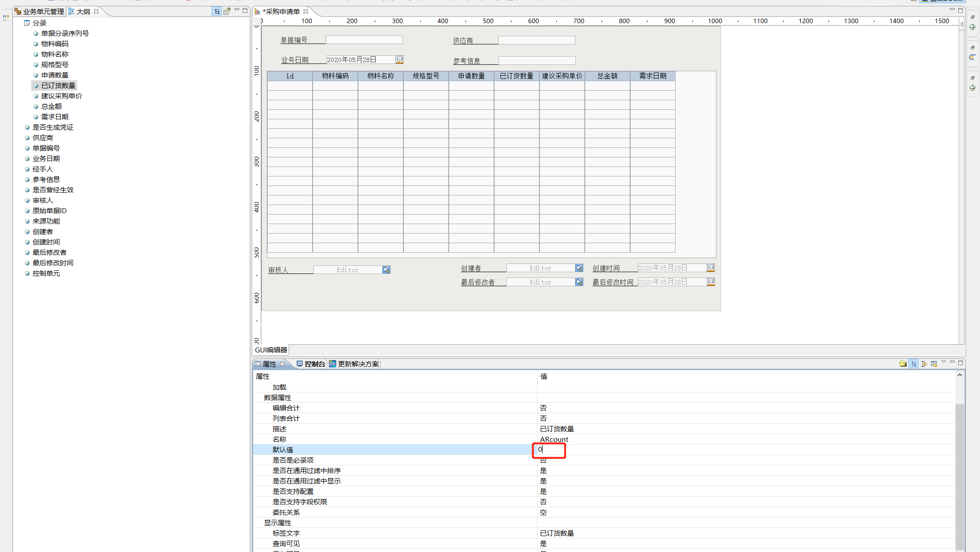Toggle the filter arrows icon in properties toolbar
Viewport: 980px width, 552px height.
coord(924,364)
